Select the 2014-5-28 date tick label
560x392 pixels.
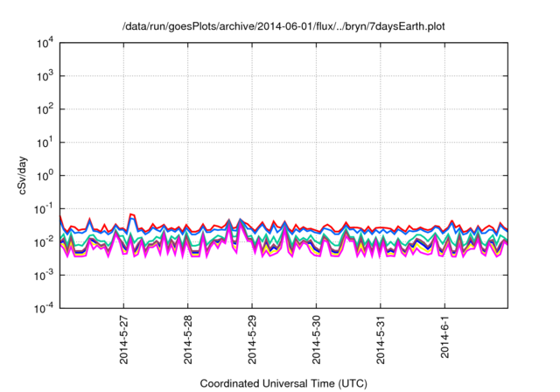188,339
